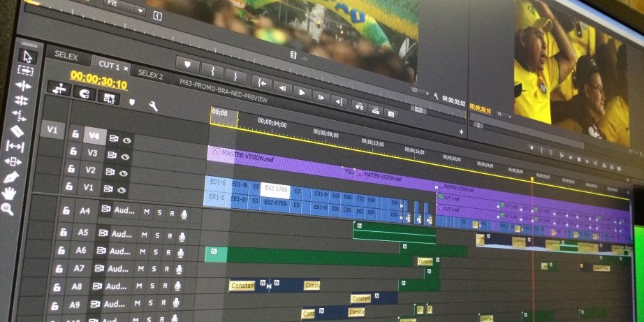
Task: Pick the Hand tool
Action: coord(8,193)
